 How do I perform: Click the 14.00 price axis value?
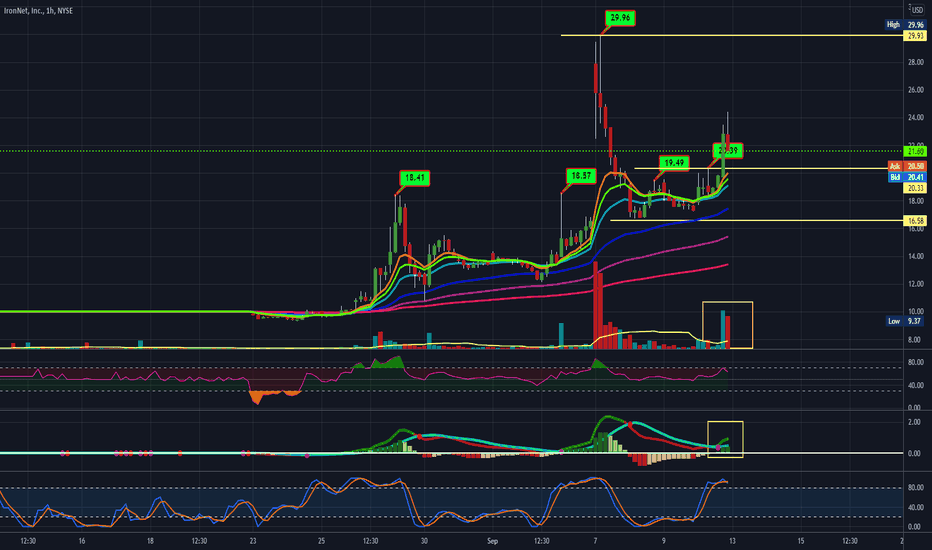[x=915, y=256]
